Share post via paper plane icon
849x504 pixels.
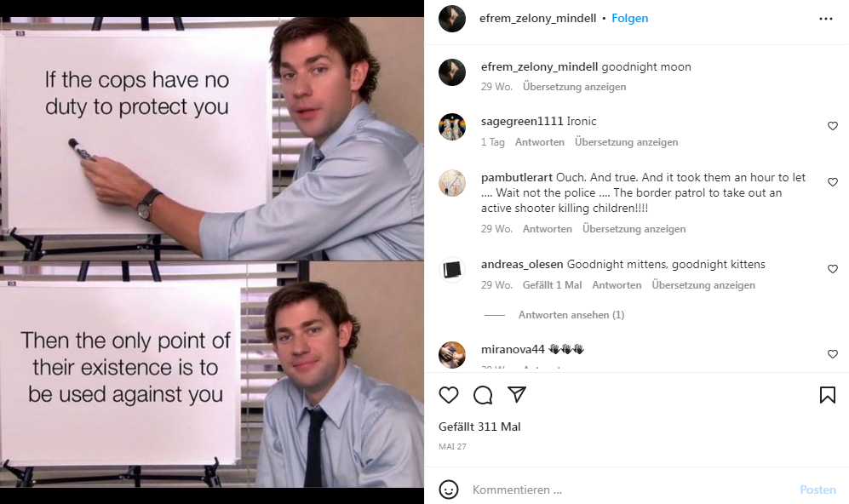click(x=517, y=395)
